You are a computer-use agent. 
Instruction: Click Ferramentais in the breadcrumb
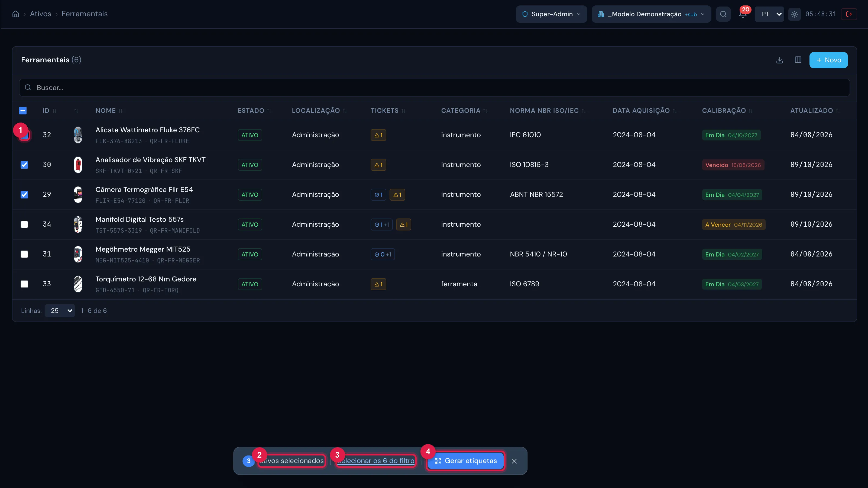[x=85, y=14]
